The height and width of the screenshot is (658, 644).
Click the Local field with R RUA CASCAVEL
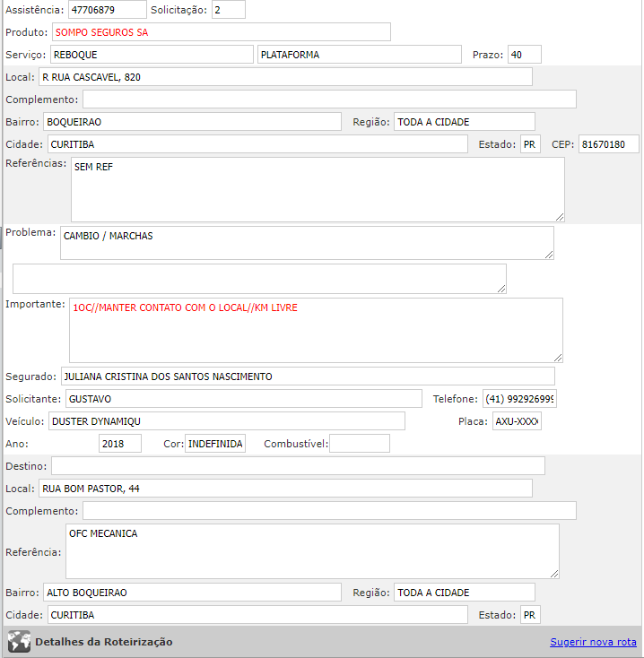pyautogui.click(x=284, y=77)
